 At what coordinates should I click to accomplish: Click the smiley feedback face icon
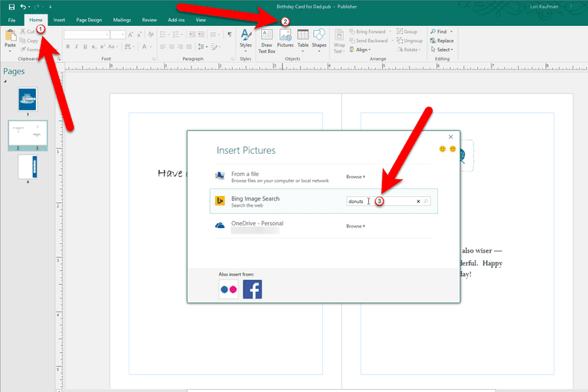coord(443,149)
